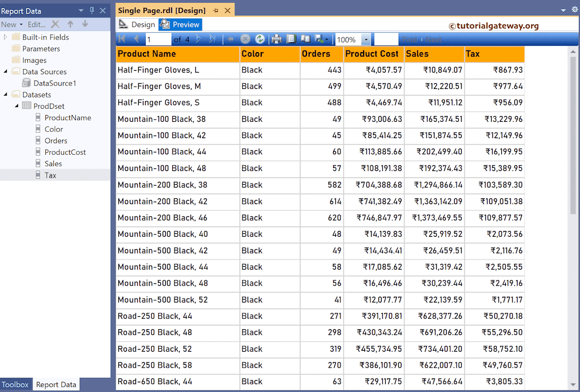This screenshot has height=392, width=580.
Task: Click inside the page number input field
Action: point(158,39)
